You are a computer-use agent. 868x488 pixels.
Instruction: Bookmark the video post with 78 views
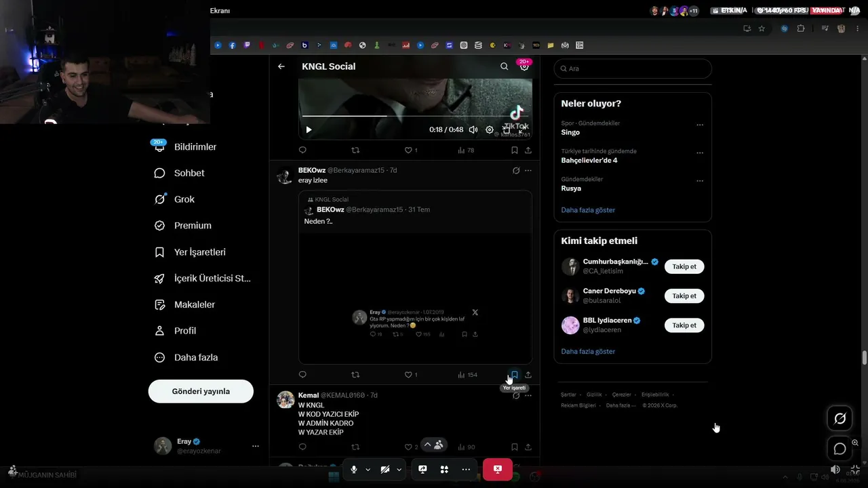point(515,150)
